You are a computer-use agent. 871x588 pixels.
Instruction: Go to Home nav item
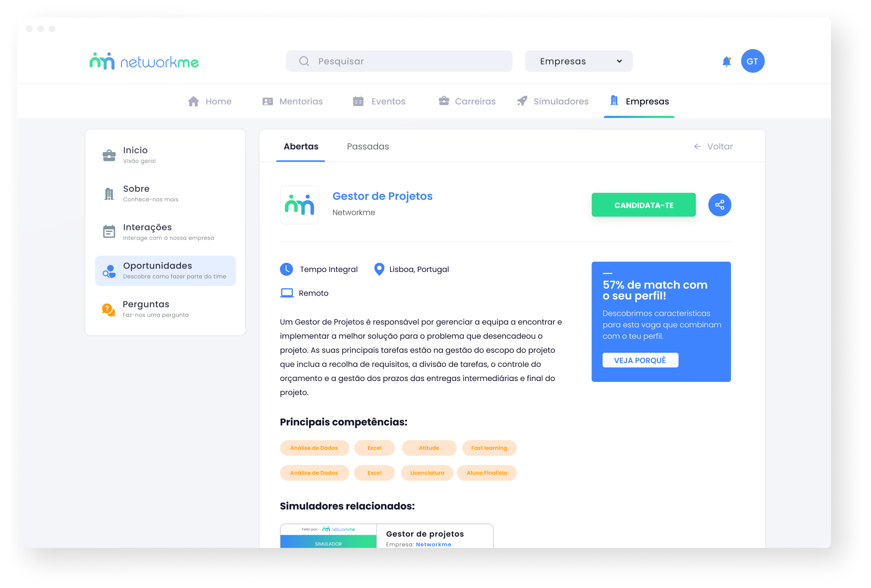210,101
